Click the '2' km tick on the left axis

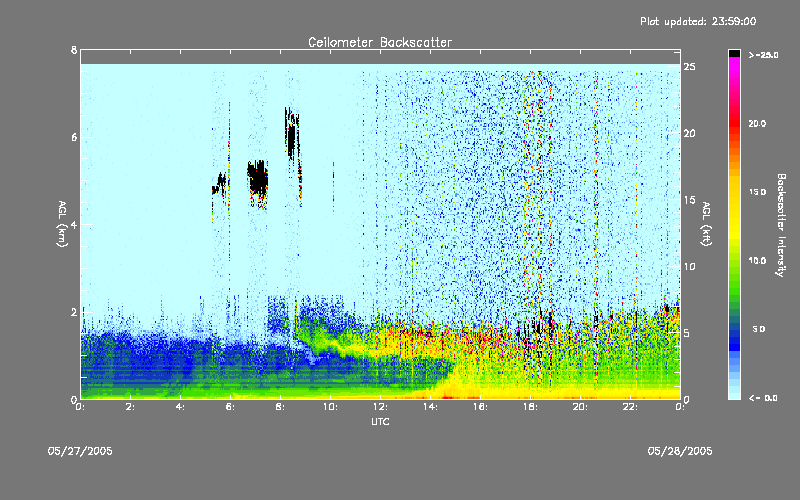coord(74,312)
